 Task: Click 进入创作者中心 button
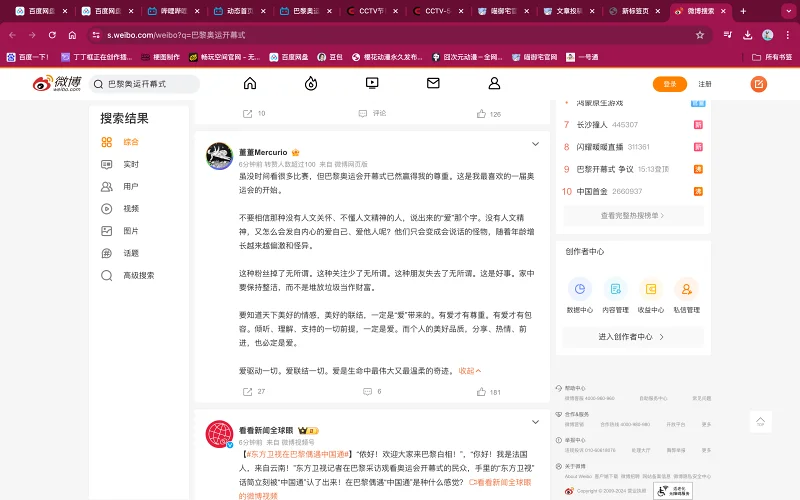pos(633,337)
